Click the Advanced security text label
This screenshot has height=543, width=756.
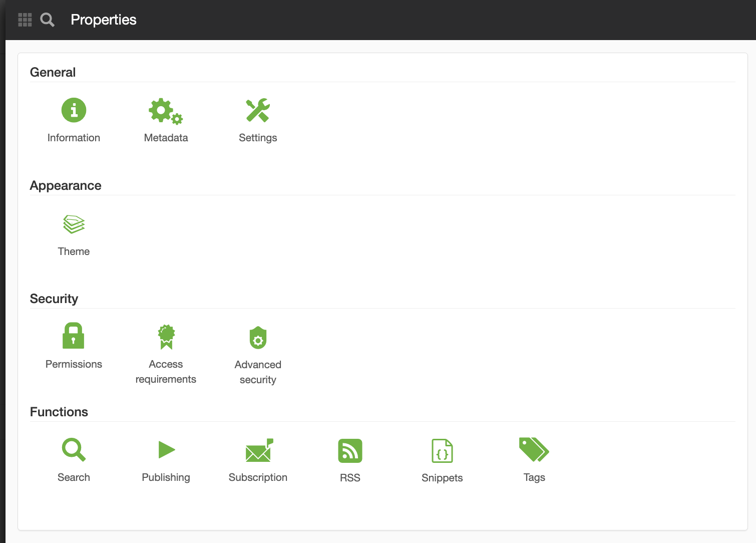pyautogui.click(x=258, y=372)
